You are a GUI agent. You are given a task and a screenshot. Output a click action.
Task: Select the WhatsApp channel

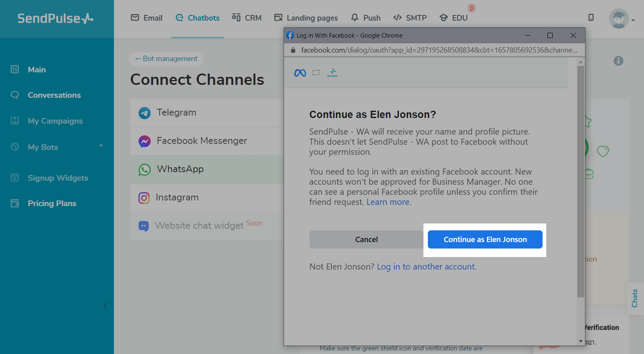[207, 169]
